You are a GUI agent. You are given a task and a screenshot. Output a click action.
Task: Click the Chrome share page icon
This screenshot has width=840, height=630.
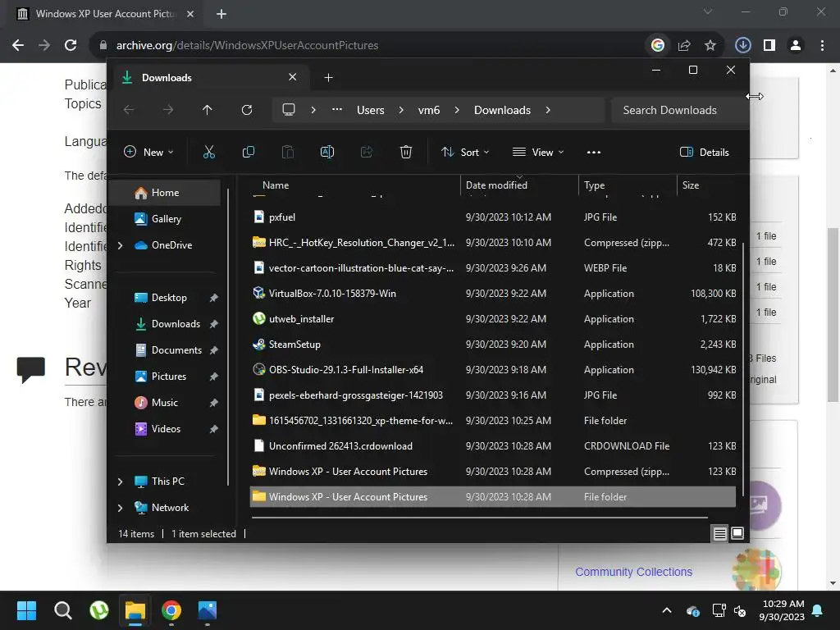(684, 46)
